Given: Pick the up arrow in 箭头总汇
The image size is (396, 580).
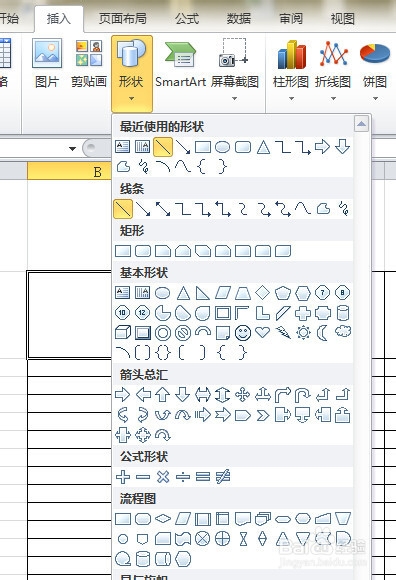Looking at the screenshot, I should 163,395.
